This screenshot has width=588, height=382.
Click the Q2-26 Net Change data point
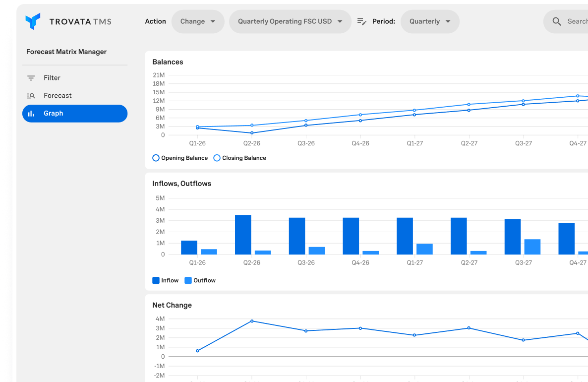tap(252, 321)
